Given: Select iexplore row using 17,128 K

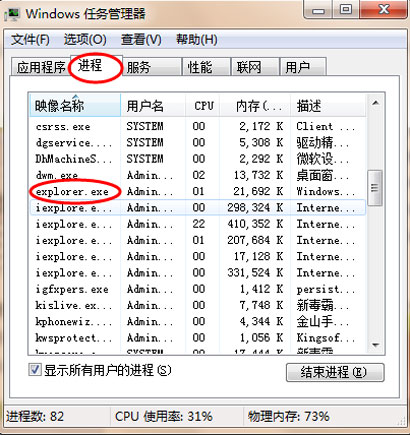Looking at the screenshot, I should point(198,256).
